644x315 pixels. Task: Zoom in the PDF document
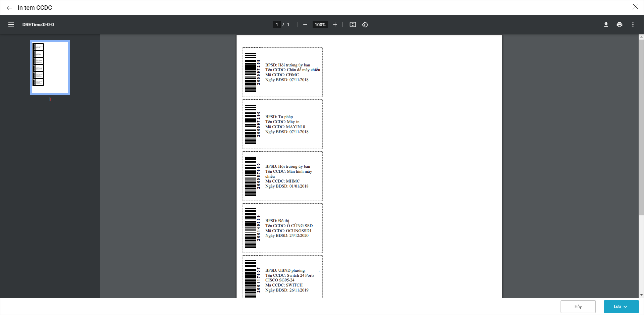(x=335, y=24)
